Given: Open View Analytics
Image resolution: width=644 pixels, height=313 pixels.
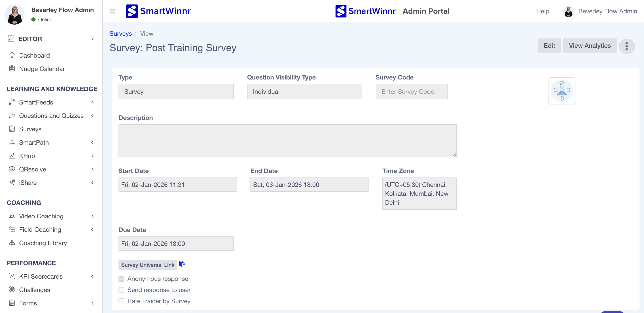Looking at the screenshot, I should tap(589, 46).
